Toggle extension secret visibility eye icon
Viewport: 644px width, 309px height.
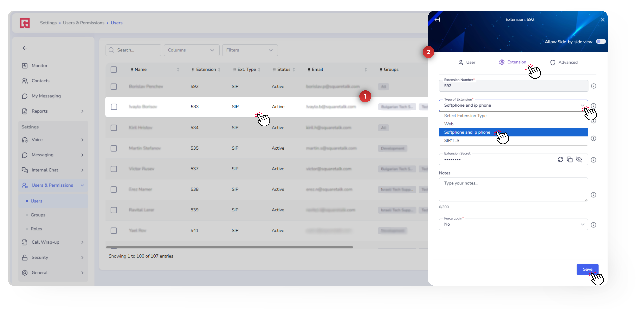pos(579,159)
